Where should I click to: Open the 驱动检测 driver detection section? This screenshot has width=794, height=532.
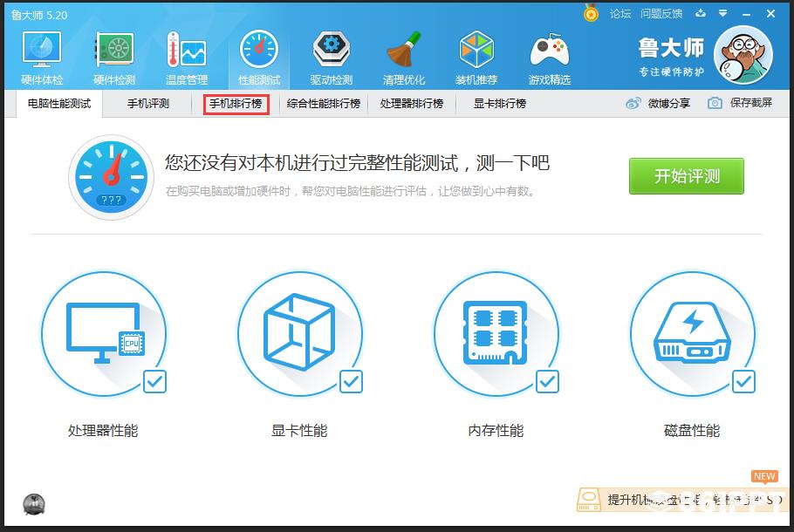[332, 58]
